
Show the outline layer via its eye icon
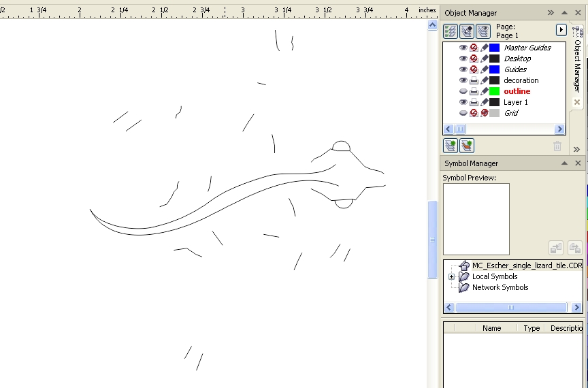click(x=463, y=91)
